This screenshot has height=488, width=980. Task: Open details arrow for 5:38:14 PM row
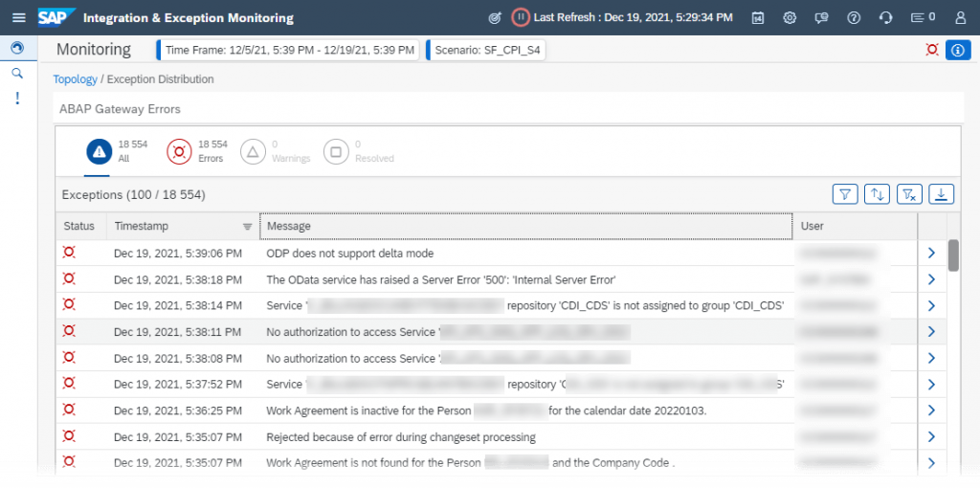pos(931,305)
